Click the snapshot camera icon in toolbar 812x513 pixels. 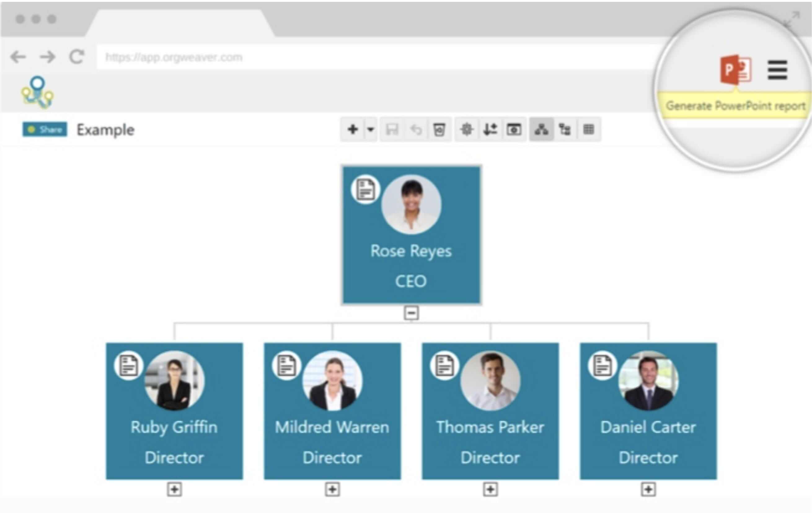[x=514, y=129]
